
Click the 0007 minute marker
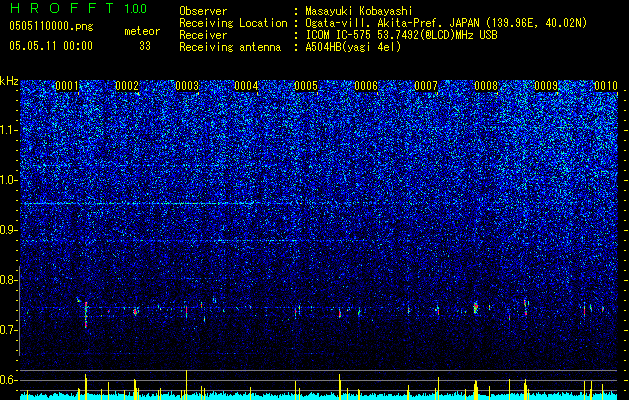[426, 86]
